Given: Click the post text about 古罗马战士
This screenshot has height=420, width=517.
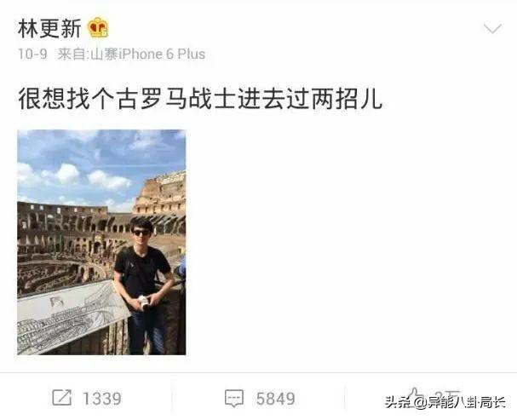Looking at the screenshot, I should pyautogui.click(x=200, y=99).
